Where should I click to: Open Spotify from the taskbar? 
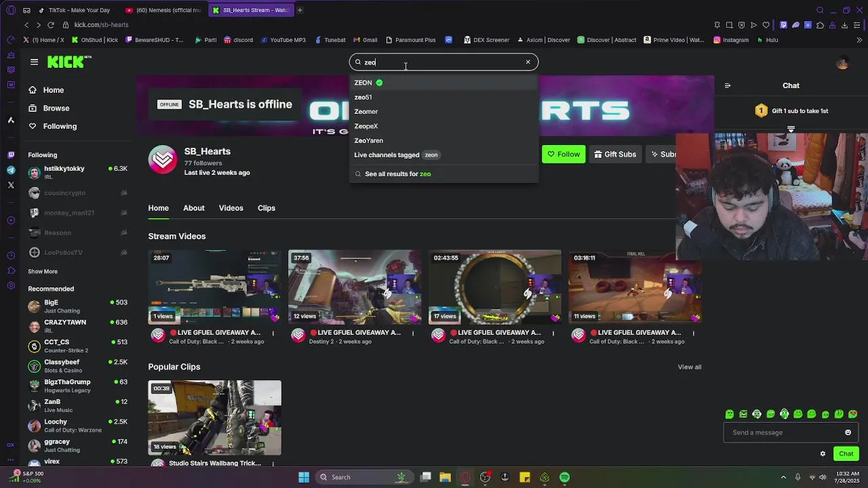click(x=564, y=477)
